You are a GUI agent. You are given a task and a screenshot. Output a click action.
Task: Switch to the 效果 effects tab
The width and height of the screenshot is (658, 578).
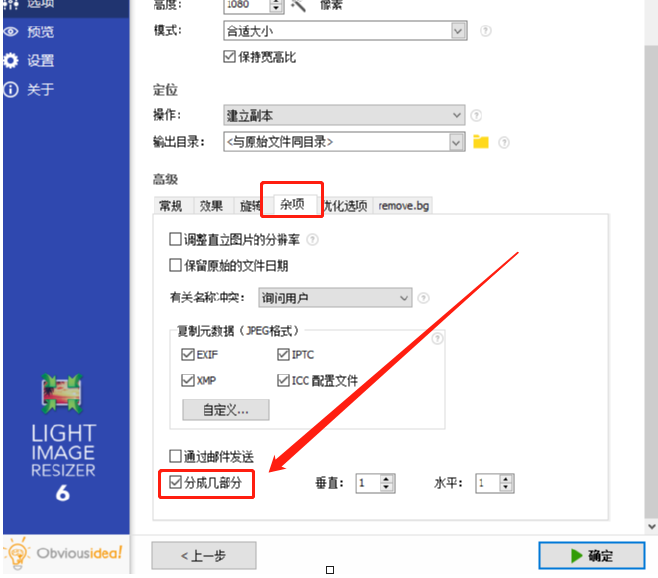211,206
